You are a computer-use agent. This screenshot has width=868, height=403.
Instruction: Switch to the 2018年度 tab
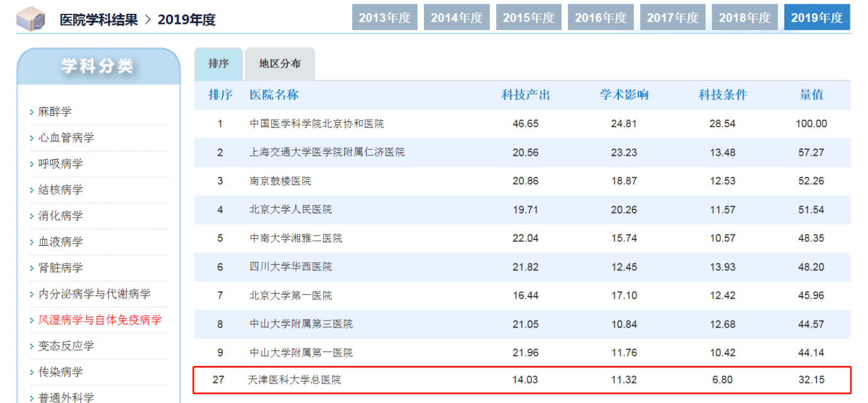pos(745,18)
